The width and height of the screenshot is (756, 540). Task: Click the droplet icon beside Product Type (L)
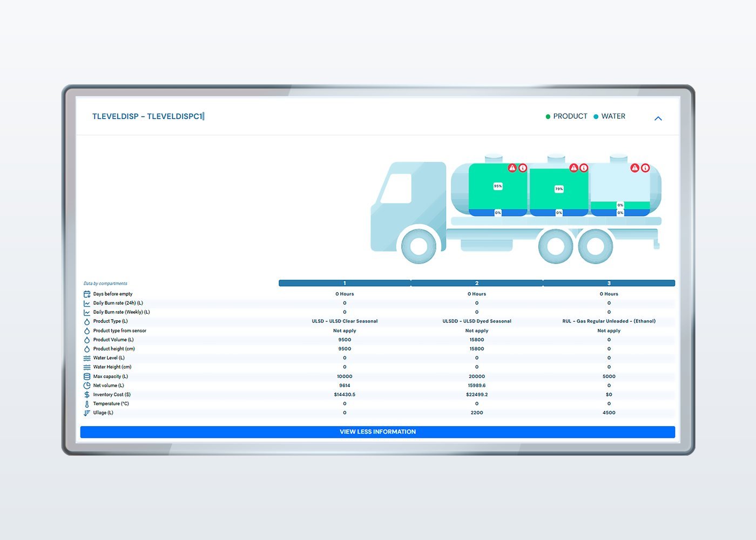tap(87, 321)
